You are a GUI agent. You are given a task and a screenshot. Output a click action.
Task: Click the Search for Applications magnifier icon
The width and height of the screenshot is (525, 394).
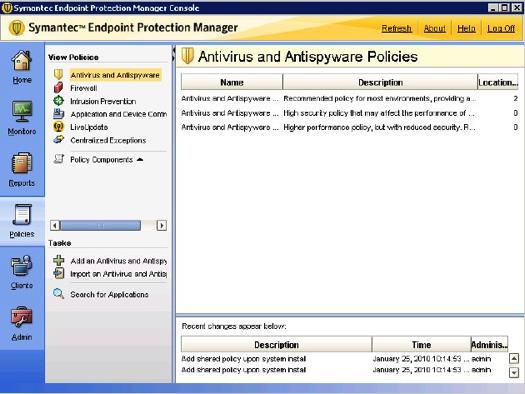pos(59,294)
